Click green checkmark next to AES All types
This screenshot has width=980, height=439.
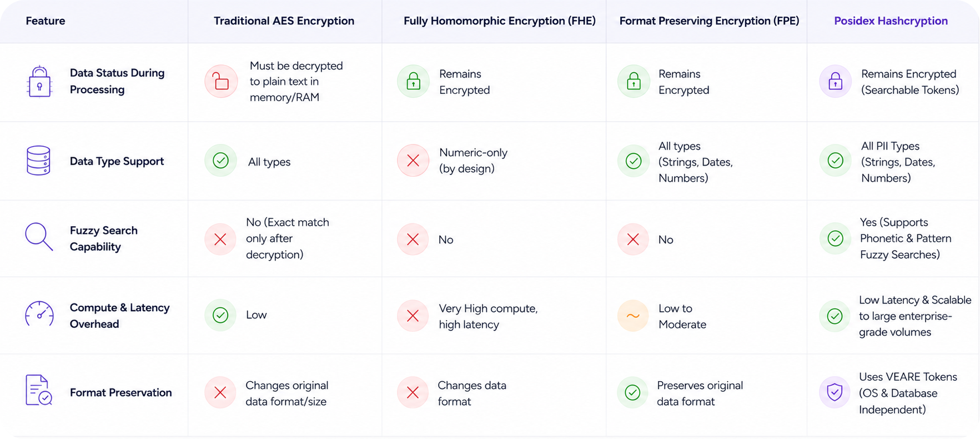click(220, 161)
